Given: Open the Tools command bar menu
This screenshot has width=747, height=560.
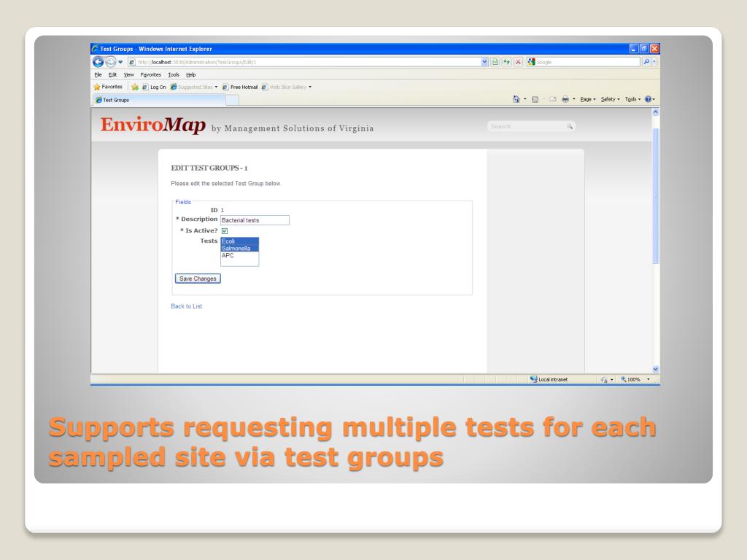Looking at the screenshot, I should [x=632, y=99].
